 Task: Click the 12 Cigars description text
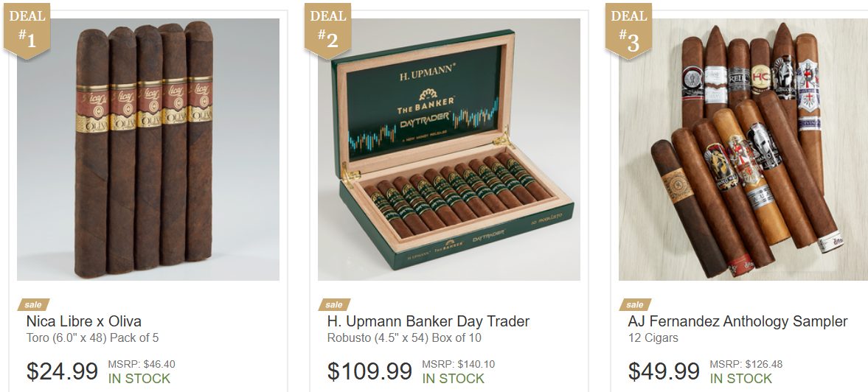click(653, 337)
